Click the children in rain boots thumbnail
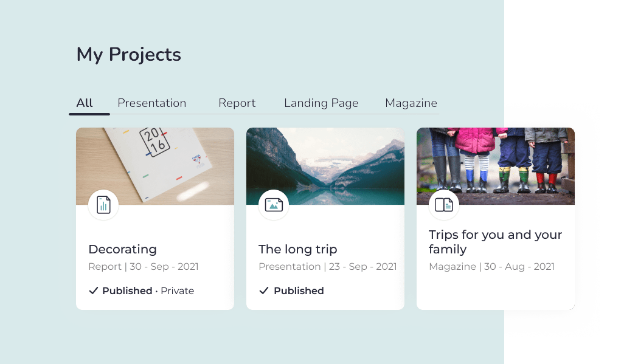Viewport: 638px width, 364px height. (496, 166)
